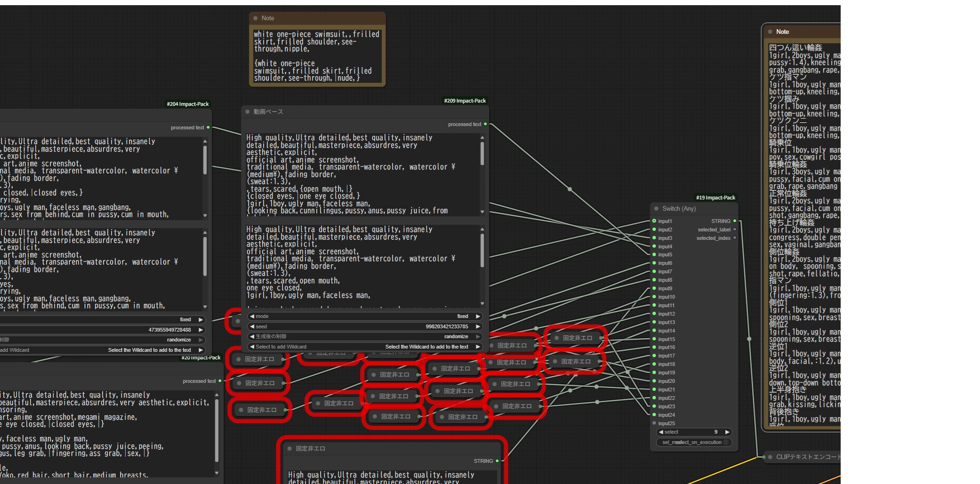
Task: Increase the seed 998203421233785 with the right arrow
Action: pyautogui.click(x=478, y=326)
